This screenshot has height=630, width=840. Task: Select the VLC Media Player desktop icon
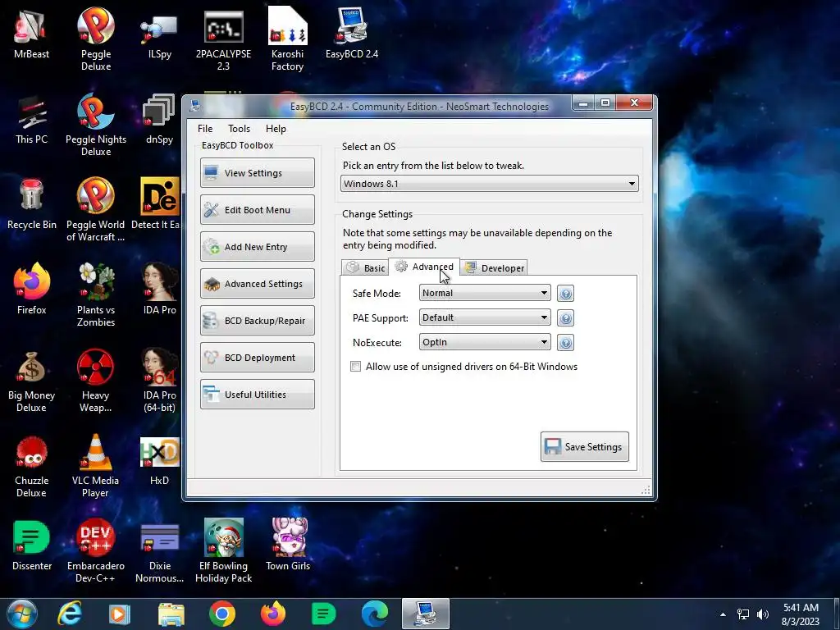click(x=96, y=465)
